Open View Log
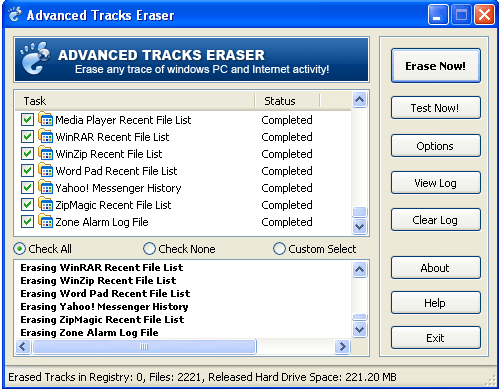The image size is (499, 389). pos(436,183)
